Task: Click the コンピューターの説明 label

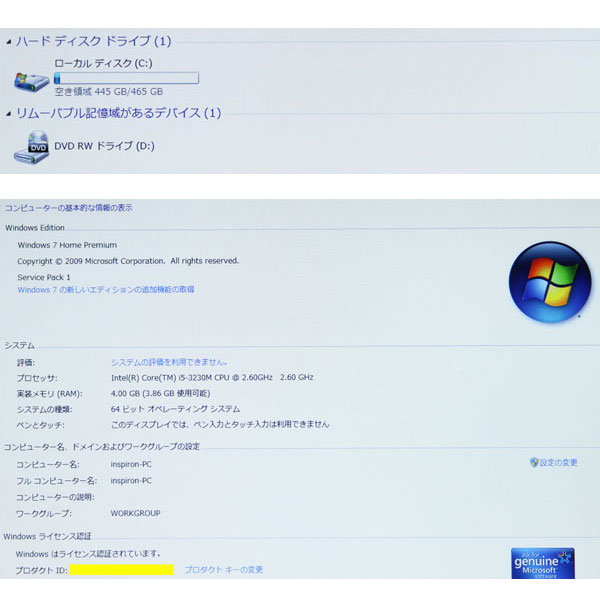Action: pyautogui.click(x=55, y=497)
